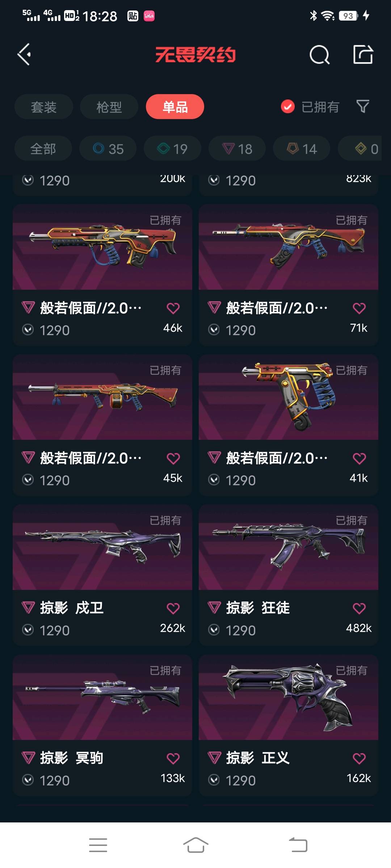Tap the share icon in header
391x868 pixels.
click(363, 55)
